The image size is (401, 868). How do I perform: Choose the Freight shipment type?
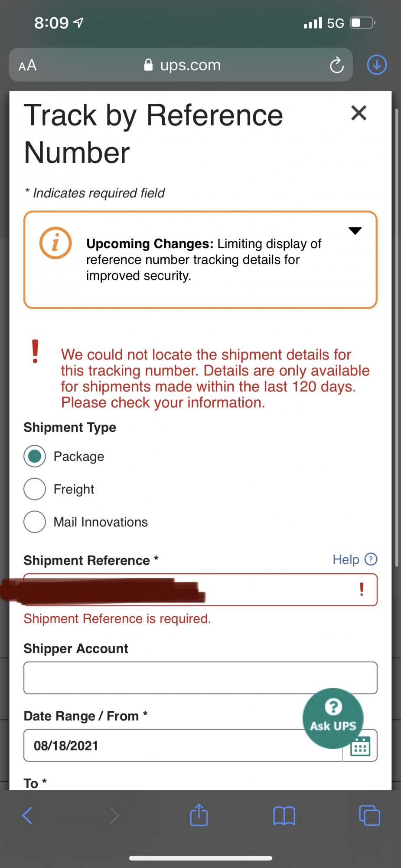[x=35, y=489]
